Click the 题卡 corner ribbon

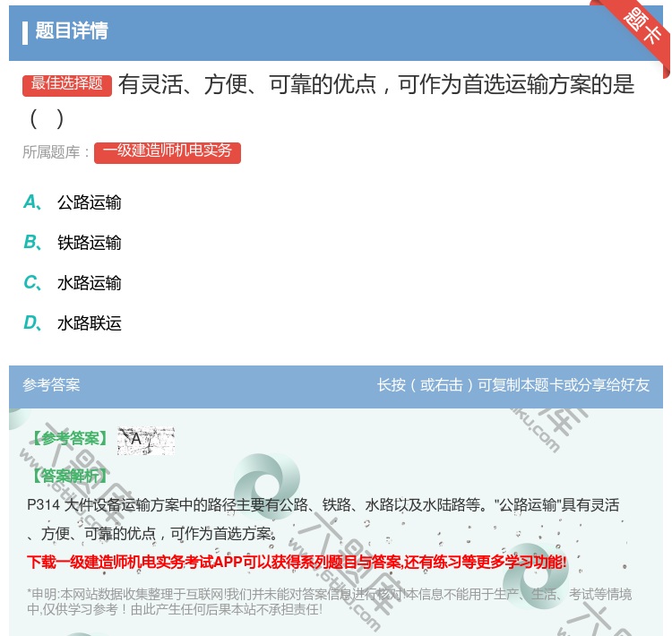click(x=642, y=27)
